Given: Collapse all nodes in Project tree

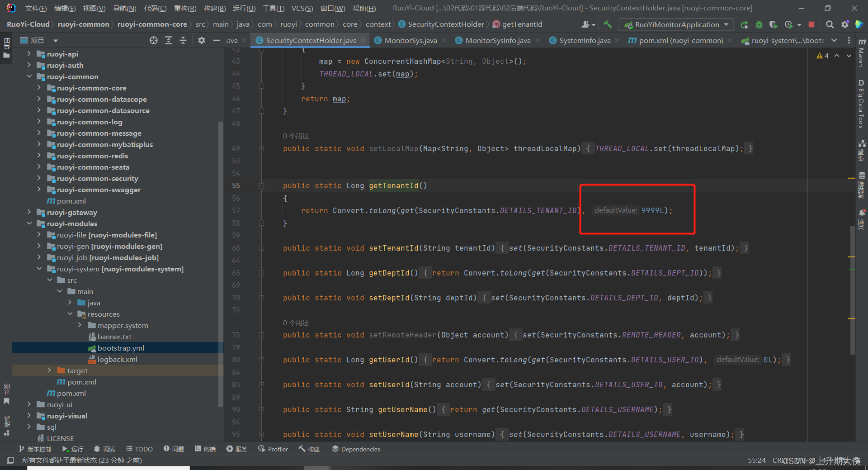Looking at the screenshot, I should click(183, 40).
